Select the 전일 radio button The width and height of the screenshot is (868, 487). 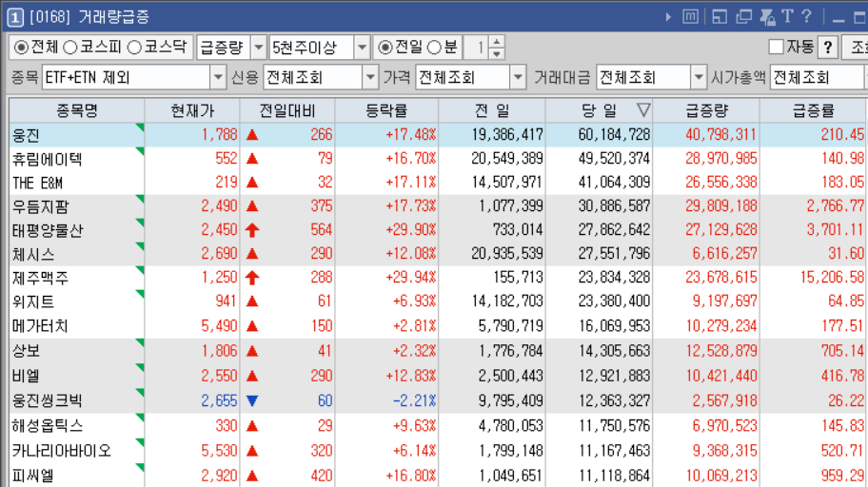385,48
